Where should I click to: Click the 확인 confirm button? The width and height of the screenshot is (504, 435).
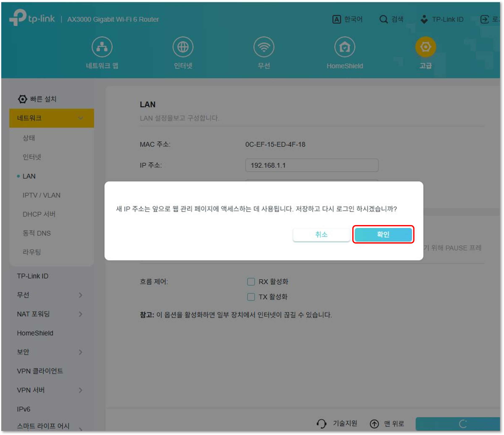click(x=383, y=235)
